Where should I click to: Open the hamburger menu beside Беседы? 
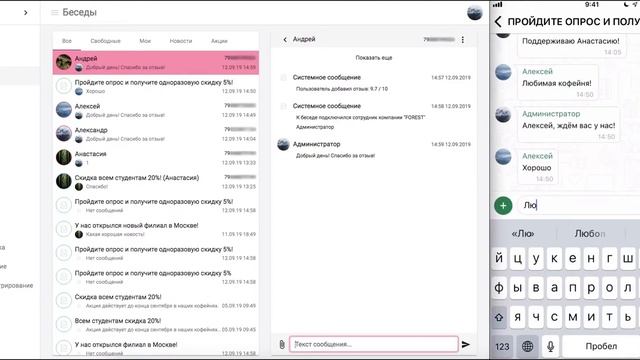point(54,13)
